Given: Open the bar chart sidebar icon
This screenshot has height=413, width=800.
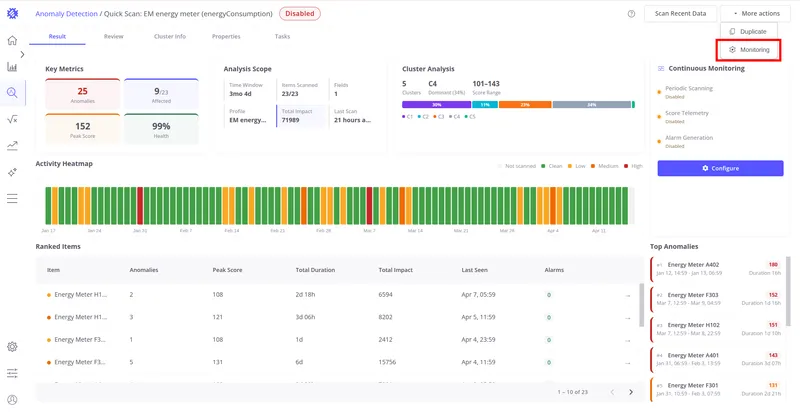Looking at the screenshot, I should (12, 67).
